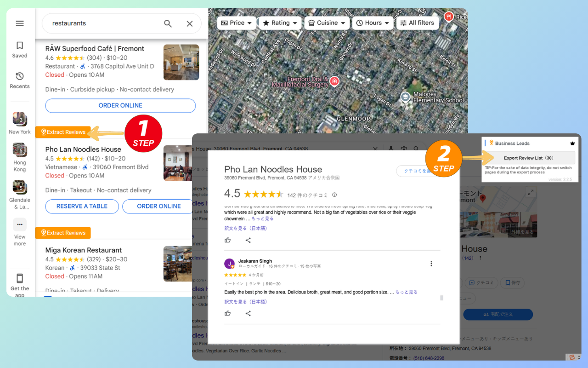Click 外観を見る on the street photo

pos(522,232)
